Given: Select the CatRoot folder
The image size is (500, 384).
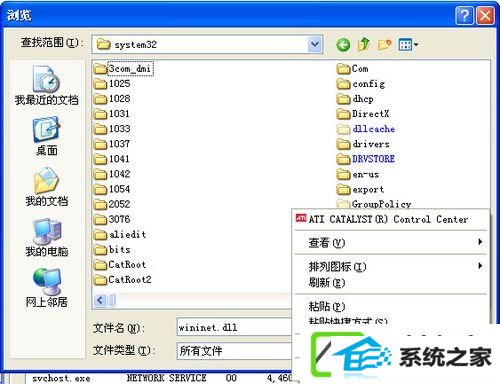Looking at the screenshot, I should 120,264.
